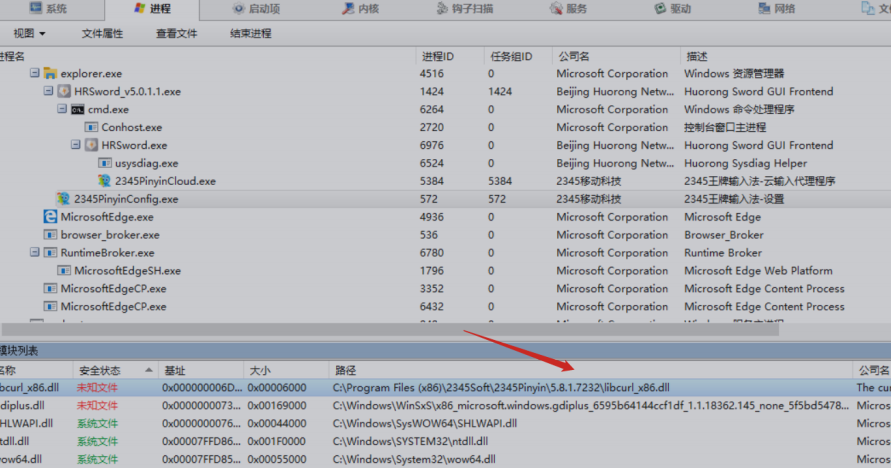
Task: Collapse the cmd.exe tree node
Action: pyautogui.click(x=62, y=109)
